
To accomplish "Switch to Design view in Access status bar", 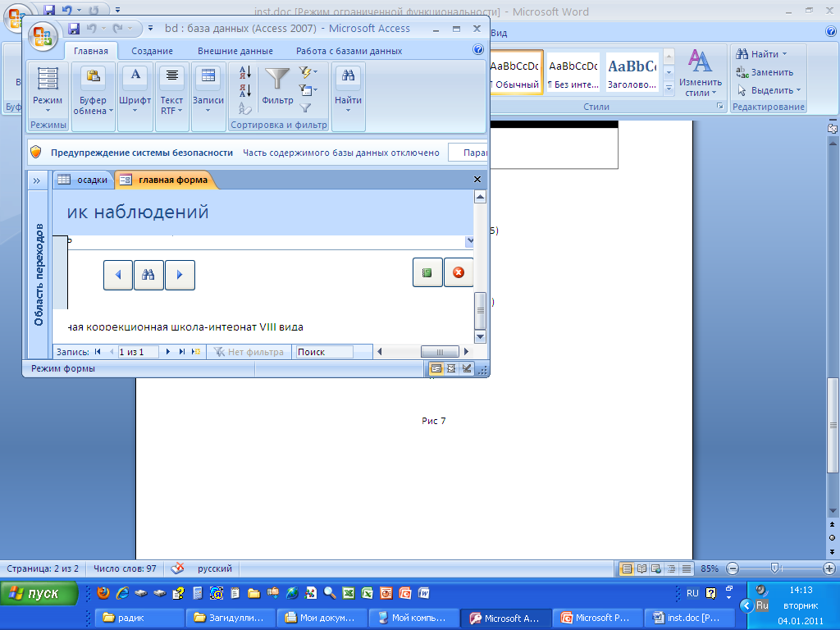I will click(467, 368).
